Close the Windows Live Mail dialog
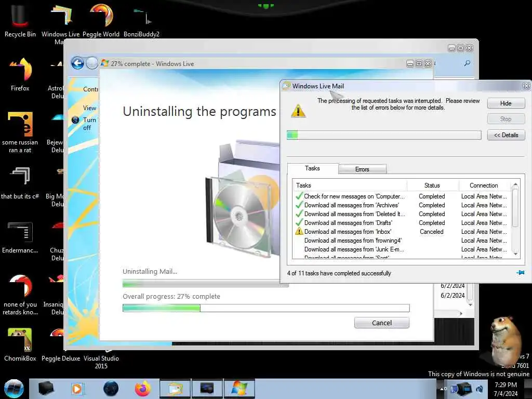 point(526,86)
